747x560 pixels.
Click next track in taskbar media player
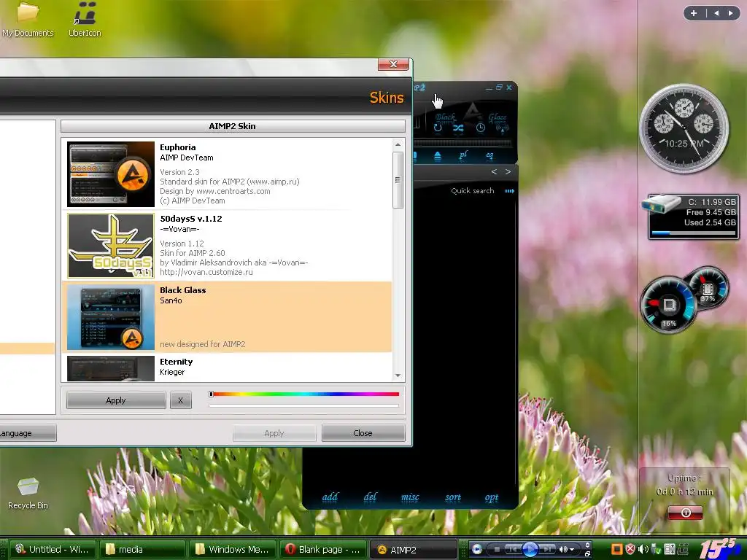tap(547, 550)
